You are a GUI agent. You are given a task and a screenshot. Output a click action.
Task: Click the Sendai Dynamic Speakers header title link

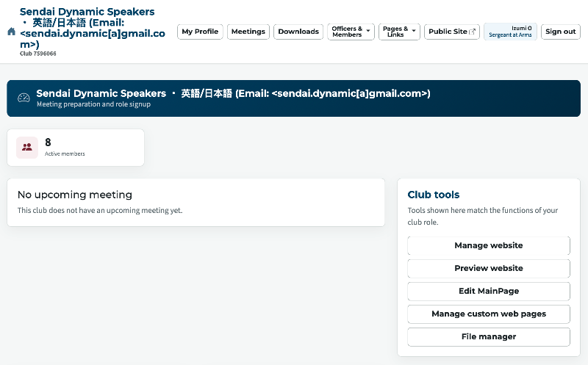pos(93,28)
